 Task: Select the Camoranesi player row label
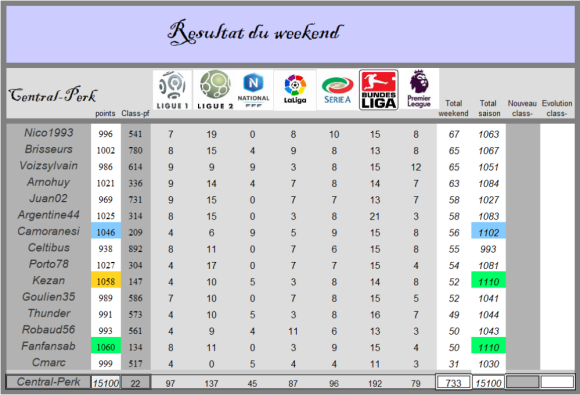(x=48, y=231)
